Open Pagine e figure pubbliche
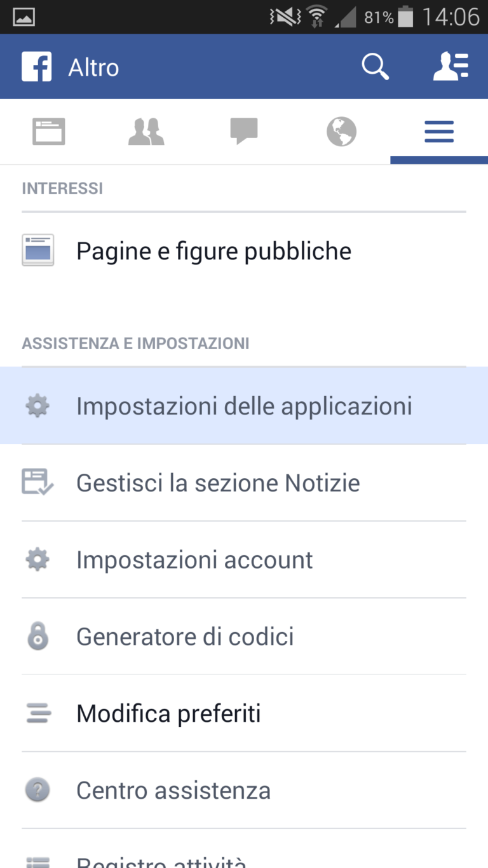This screenshot has width=488, height=868. (x=213, y=251)
